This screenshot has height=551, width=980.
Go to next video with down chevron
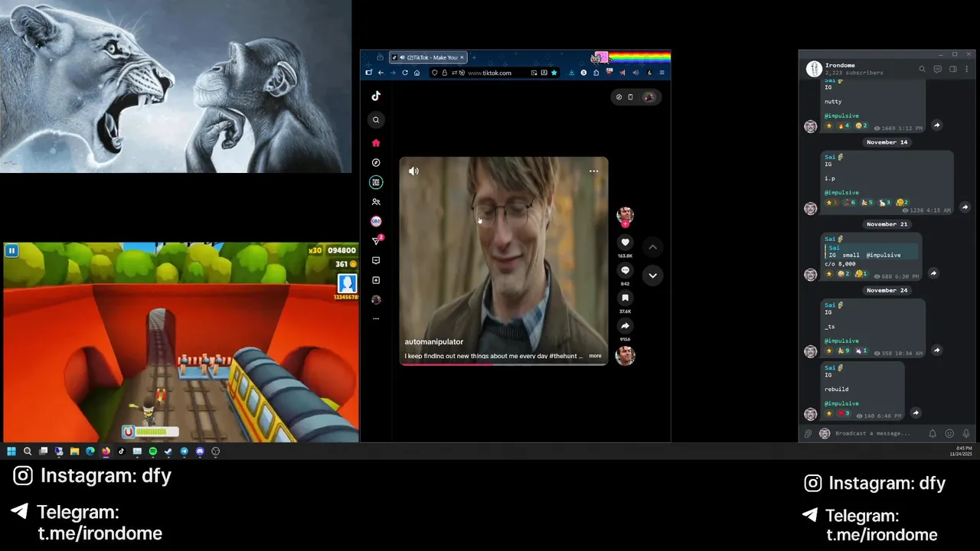click(x=652, y=275)
